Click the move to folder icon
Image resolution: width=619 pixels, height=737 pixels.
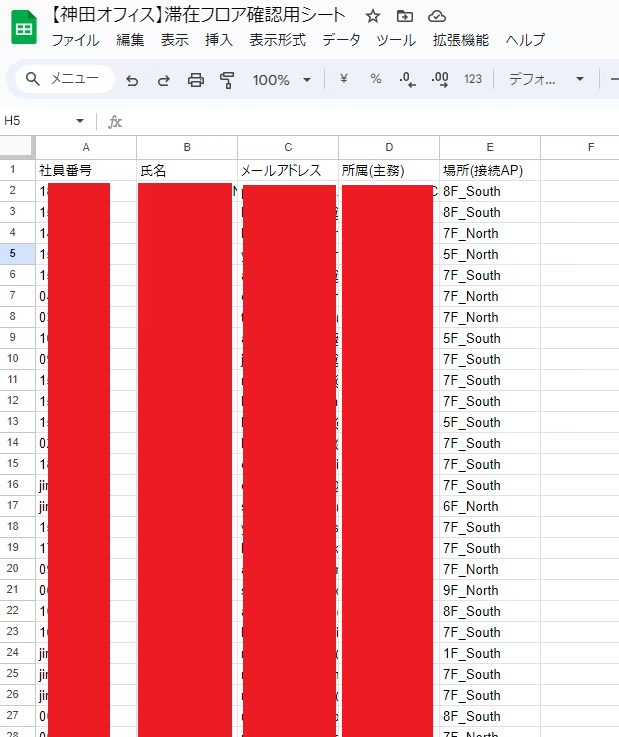(405, 16)
